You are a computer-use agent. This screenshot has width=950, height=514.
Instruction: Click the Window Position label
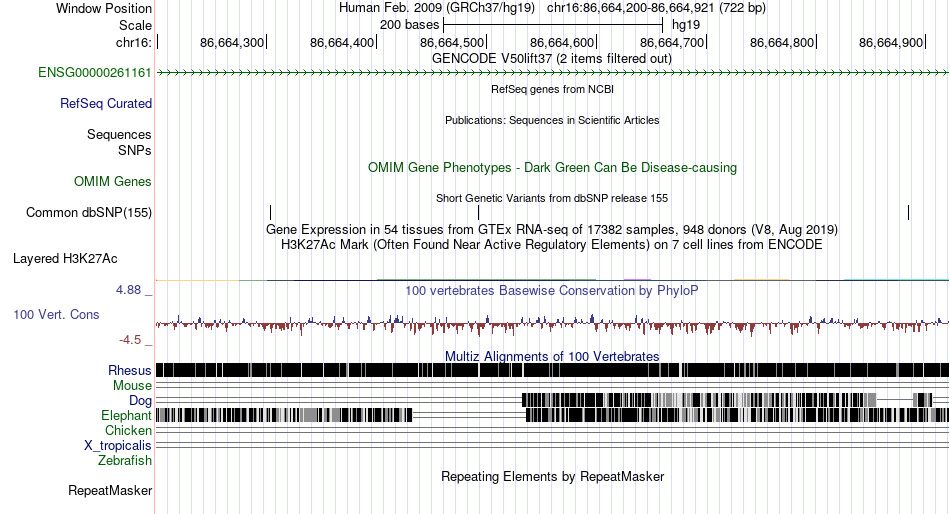point(104,8)
